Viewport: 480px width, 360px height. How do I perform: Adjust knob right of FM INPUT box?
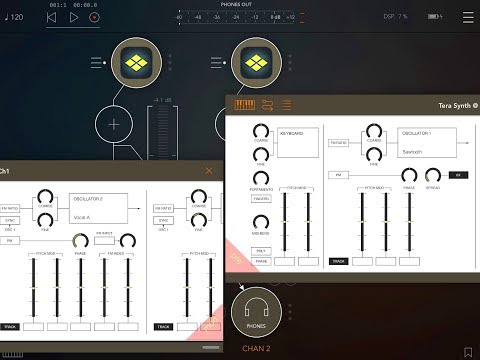click(128, 241)
